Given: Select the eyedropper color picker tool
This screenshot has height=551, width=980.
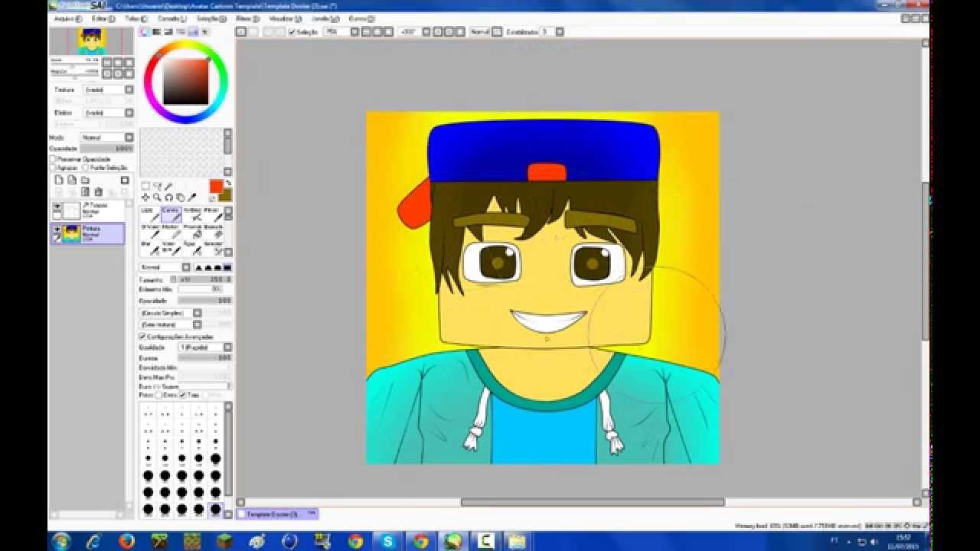Looking at the screenshot, I should click(192, 197).
